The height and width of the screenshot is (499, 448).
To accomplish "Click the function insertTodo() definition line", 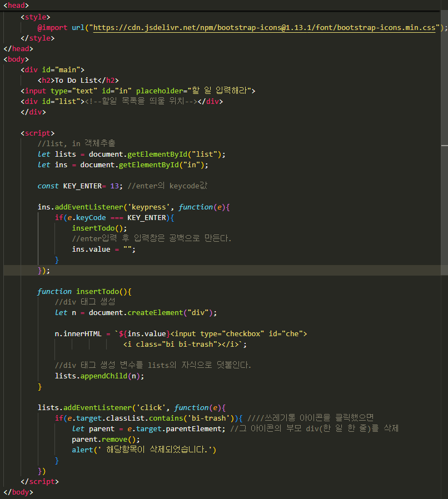I will (x=84, y=292).
